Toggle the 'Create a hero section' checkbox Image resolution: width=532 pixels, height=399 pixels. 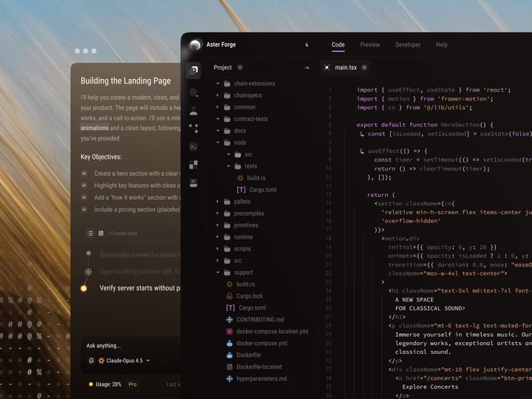pyautogui.click(x=84, y=174)
